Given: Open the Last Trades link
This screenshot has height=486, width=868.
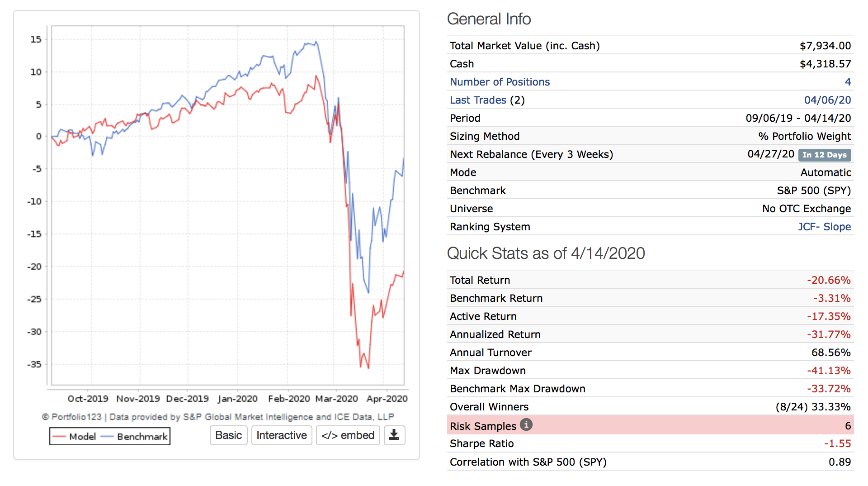Looking at the screenshot, I should 478,100.
